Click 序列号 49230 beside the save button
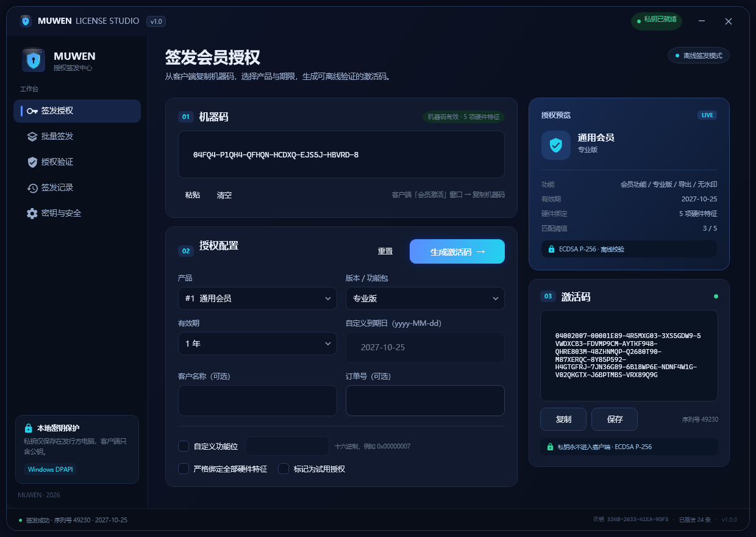This screenshot has width=756, height=537. click(700, 419)
